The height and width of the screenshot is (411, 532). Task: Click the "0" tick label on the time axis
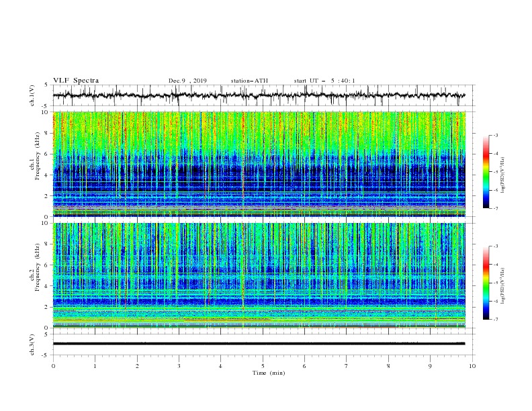tap(53, 366)
